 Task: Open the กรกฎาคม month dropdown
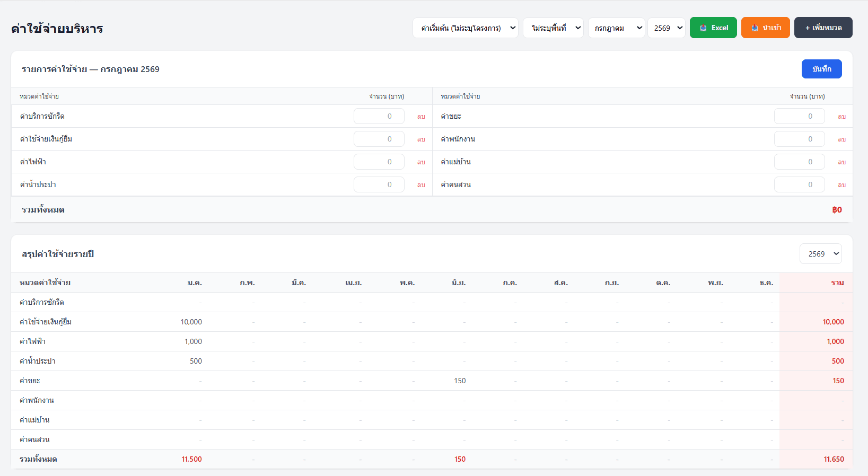[x=616, y=28]
